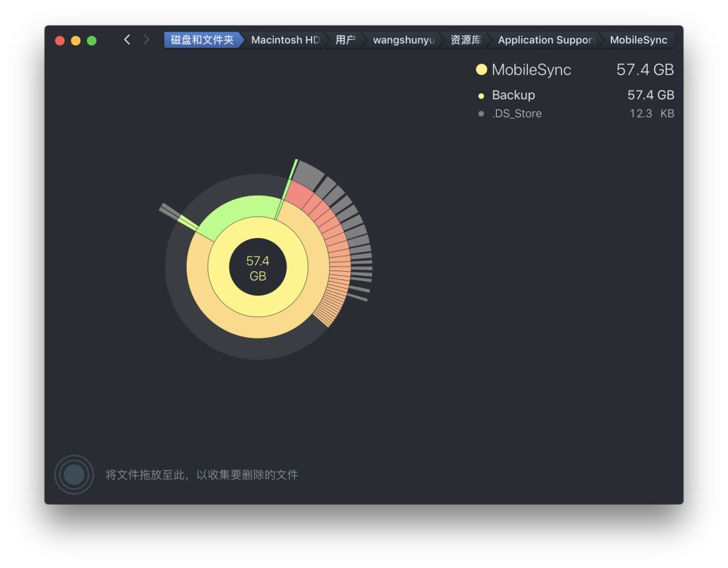The width and height of the screenshot is (728, 568).
Task: Select the red segment near the top
Action: click(299, 194)
